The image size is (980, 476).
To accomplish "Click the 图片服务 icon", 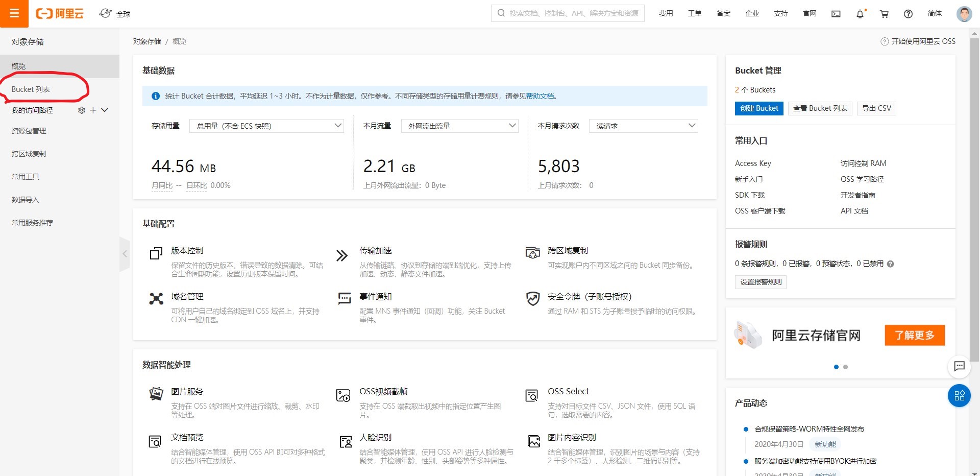I will (x=156, y=394).
